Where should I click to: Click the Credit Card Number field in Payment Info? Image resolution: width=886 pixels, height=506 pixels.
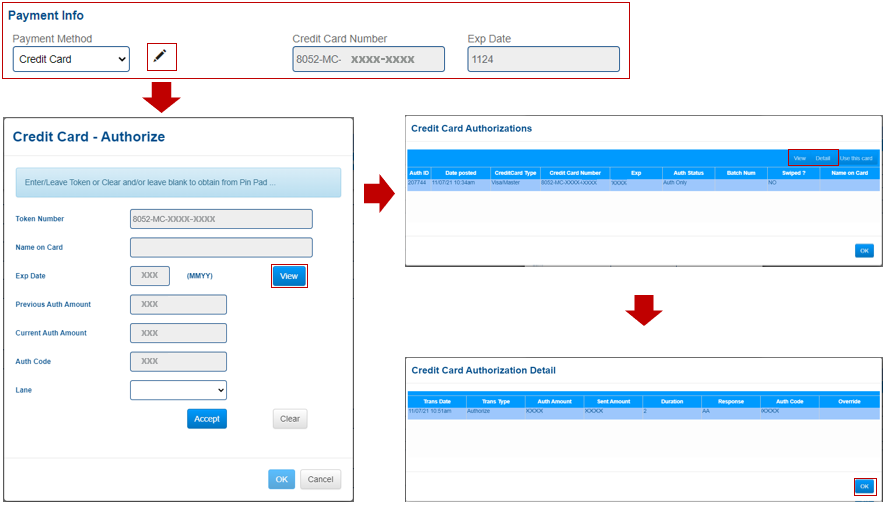(x=368, y=59)
